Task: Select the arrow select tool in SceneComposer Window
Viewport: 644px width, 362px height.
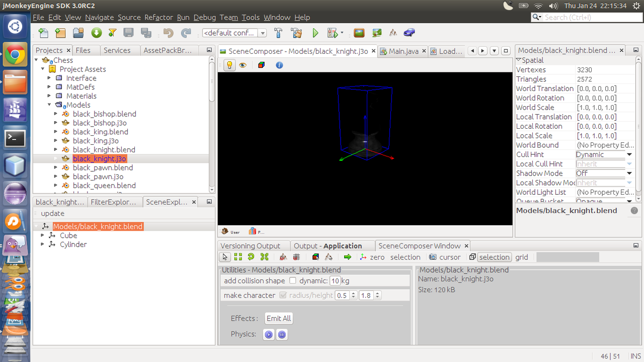Action: (225, 257)
